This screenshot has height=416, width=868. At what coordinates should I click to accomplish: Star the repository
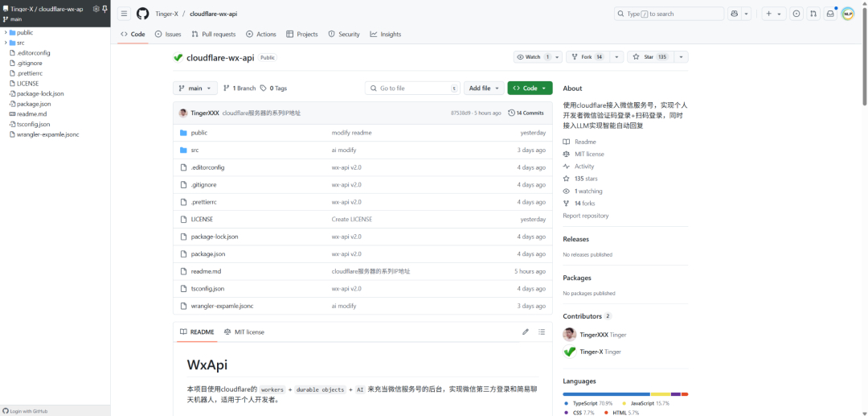tap(650, 57)
